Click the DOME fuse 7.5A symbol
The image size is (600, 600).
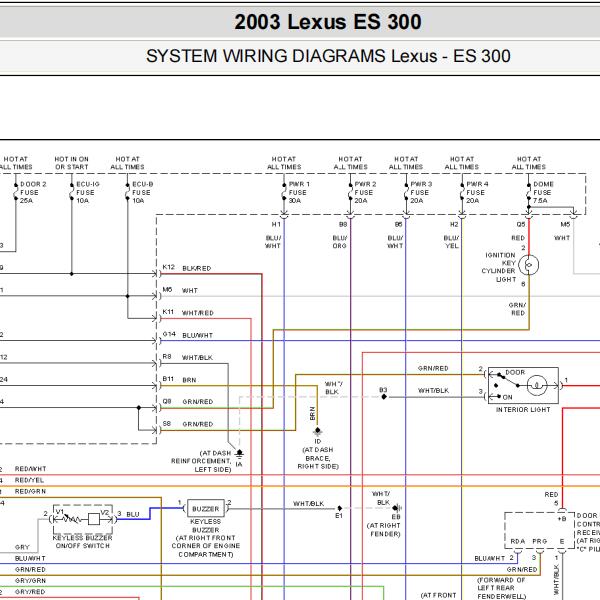point(529,192)
